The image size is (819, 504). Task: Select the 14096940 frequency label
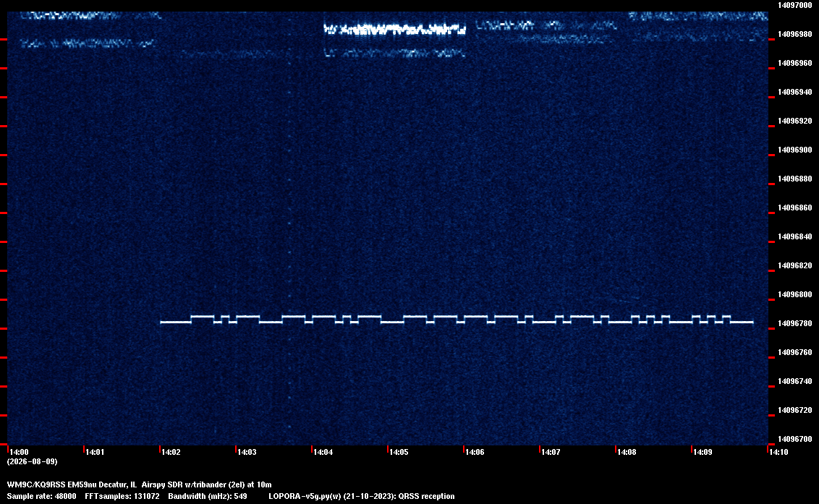pos(795,92)
